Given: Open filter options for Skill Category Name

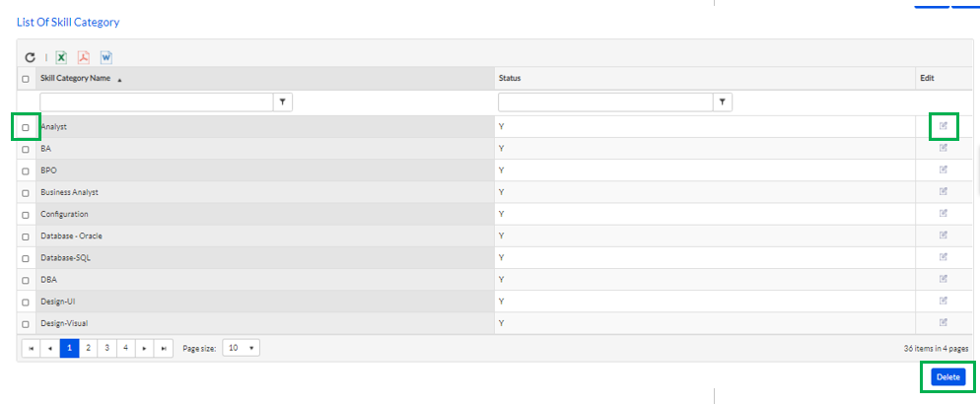Looking at the screenshot, I should (283, 101).
